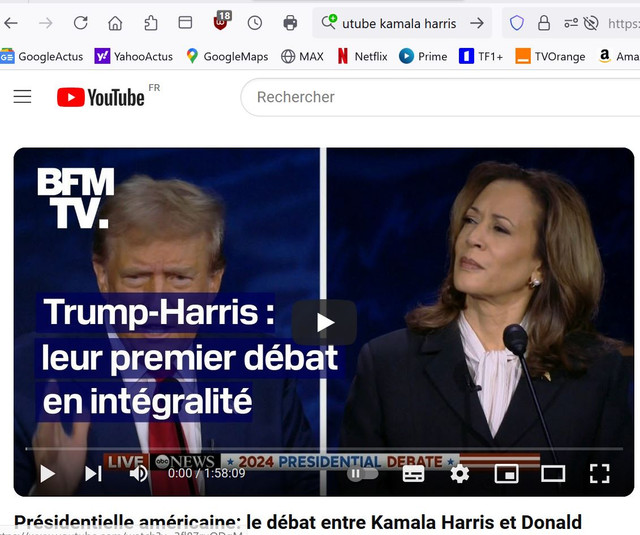Play the video from player controls
Image resolution: width=640 pixels, height=535 pixels.
(x=47, y=474)
